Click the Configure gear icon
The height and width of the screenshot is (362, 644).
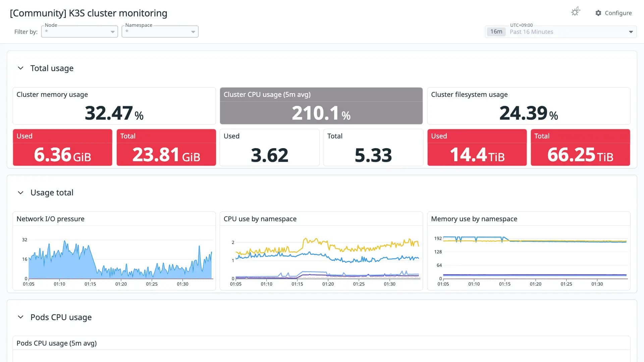pos(598,13)
